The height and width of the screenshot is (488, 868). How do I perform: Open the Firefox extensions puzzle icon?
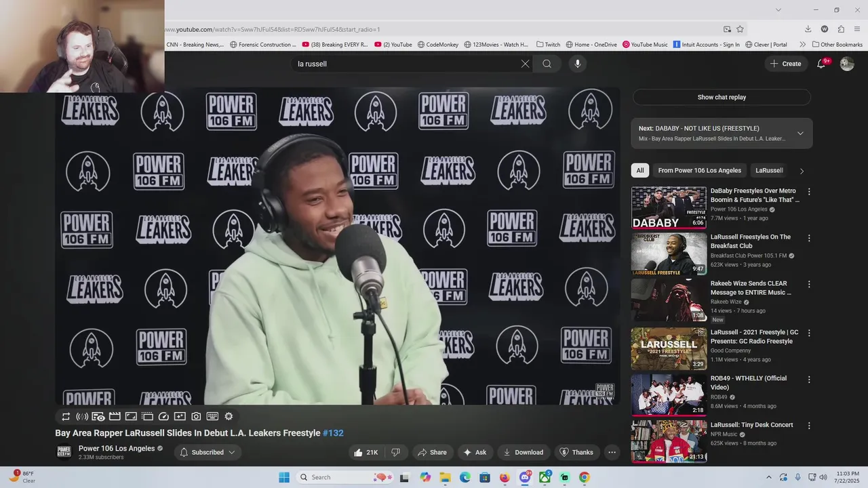coord(841,29)
